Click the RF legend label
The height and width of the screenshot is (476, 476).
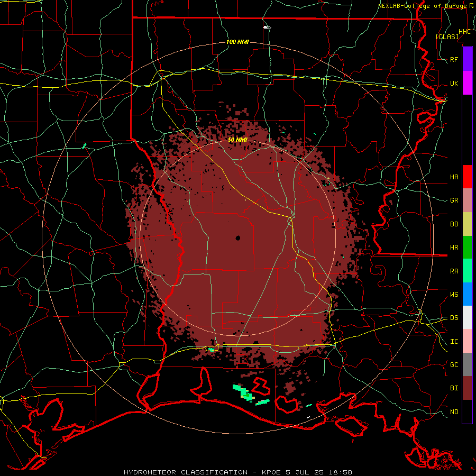(x=454, y=59)
